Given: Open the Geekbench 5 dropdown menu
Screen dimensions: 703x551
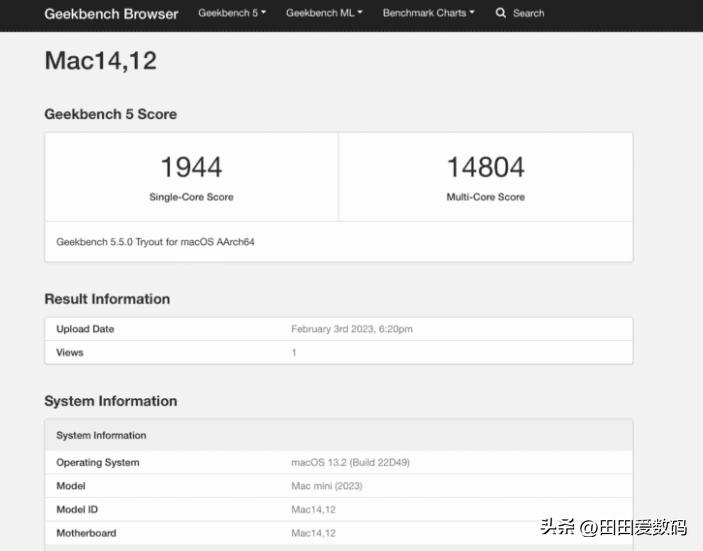Looking at the screenshot, I should (x=232, y=13).
